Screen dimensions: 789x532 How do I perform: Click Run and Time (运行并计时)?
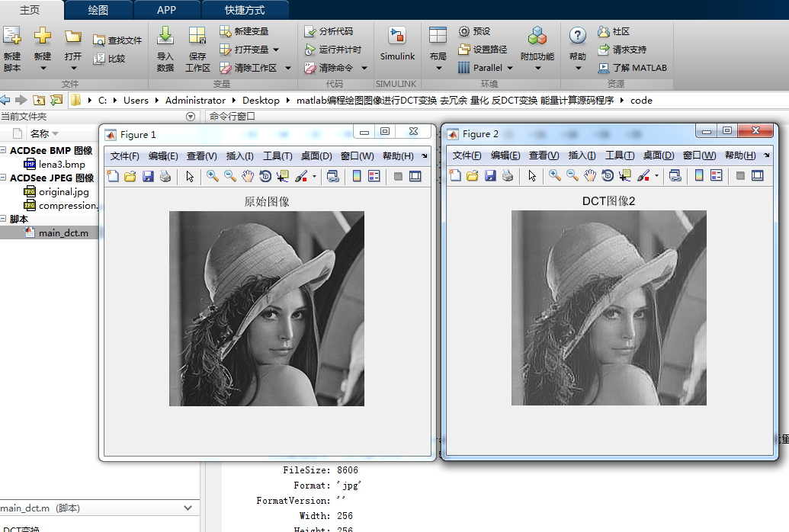tap(333, 50)
